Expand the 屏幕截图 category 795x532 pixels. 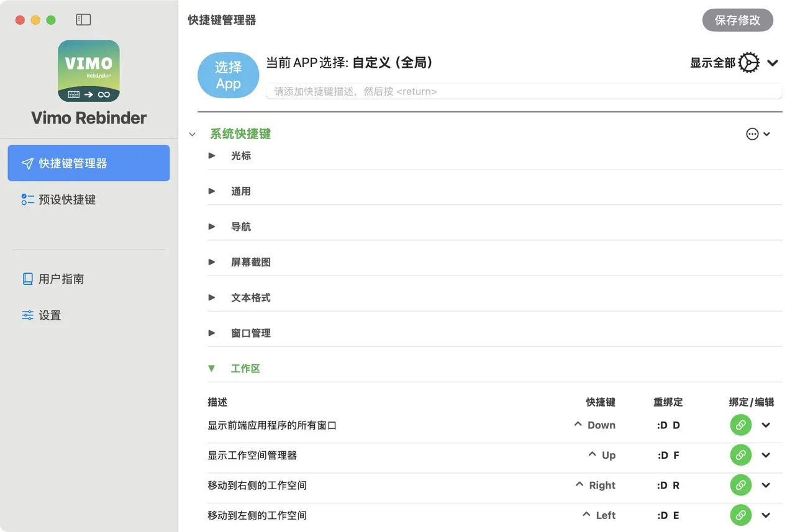pyautogui.click(x=212, y=262)
